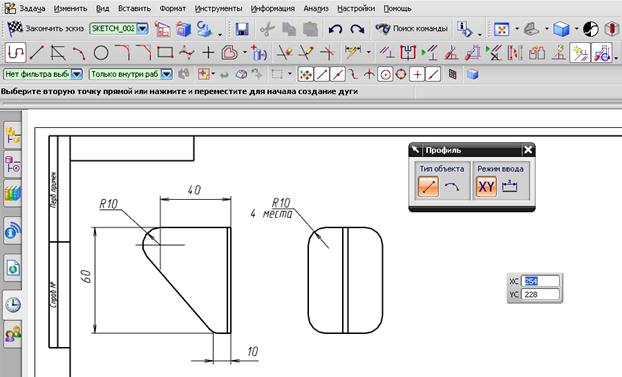Select the Circle sketch tool

click(101, 52)
